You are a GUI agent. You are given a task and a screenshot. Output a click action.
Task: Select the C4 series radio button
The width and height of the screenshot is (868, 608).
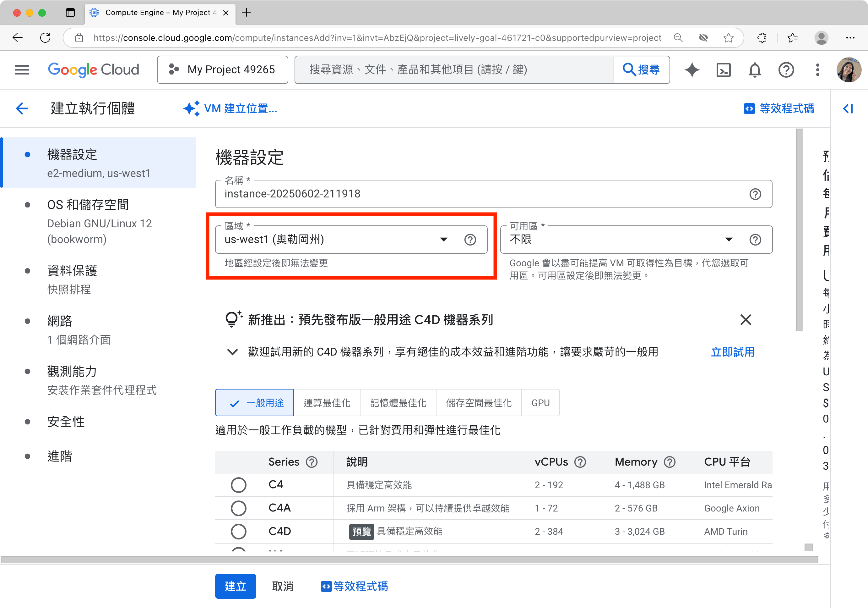[x=238, y=485]
